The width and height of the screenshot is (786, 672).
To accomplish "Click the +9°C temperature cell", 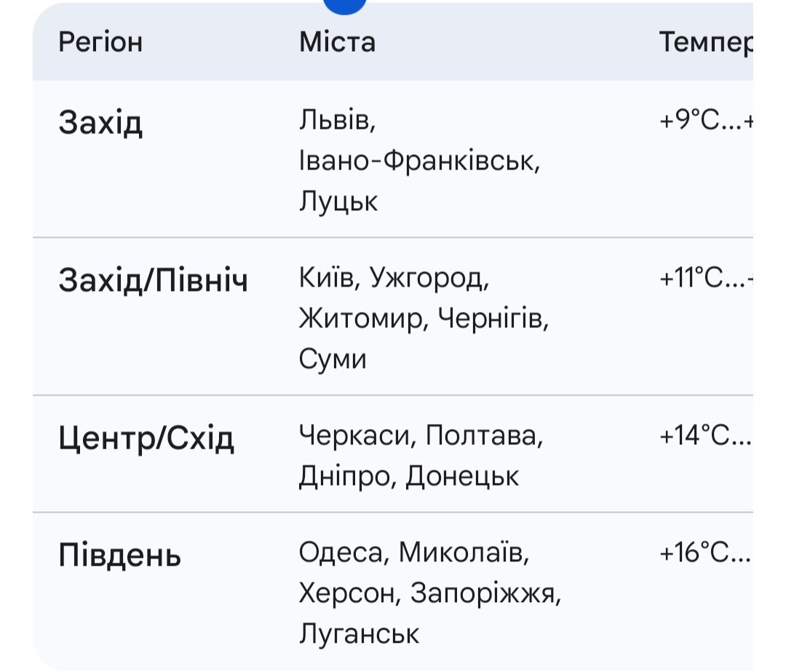I will (704, 121).
